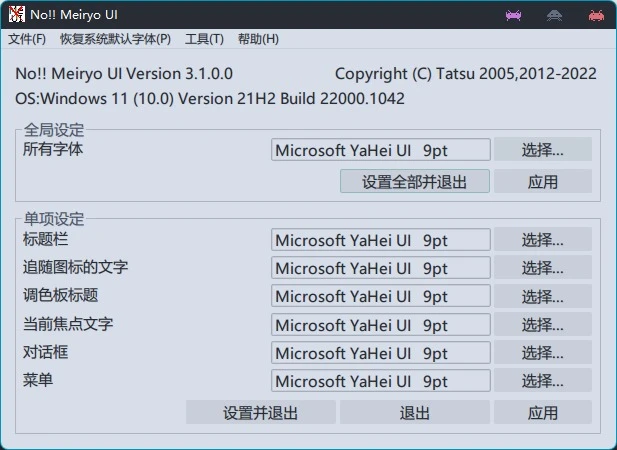Click the 当前焦点文字 label
The width and height of the screenshot is (617, 450).
[x=68, y=324]
